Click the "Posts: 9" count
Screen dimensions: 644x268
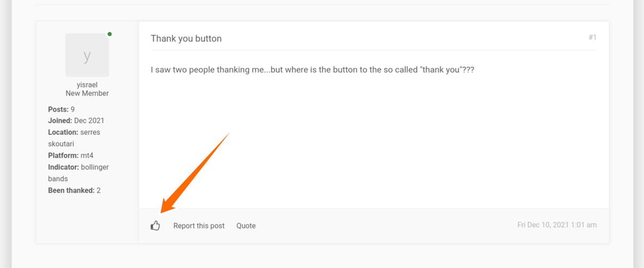point(61,109)
